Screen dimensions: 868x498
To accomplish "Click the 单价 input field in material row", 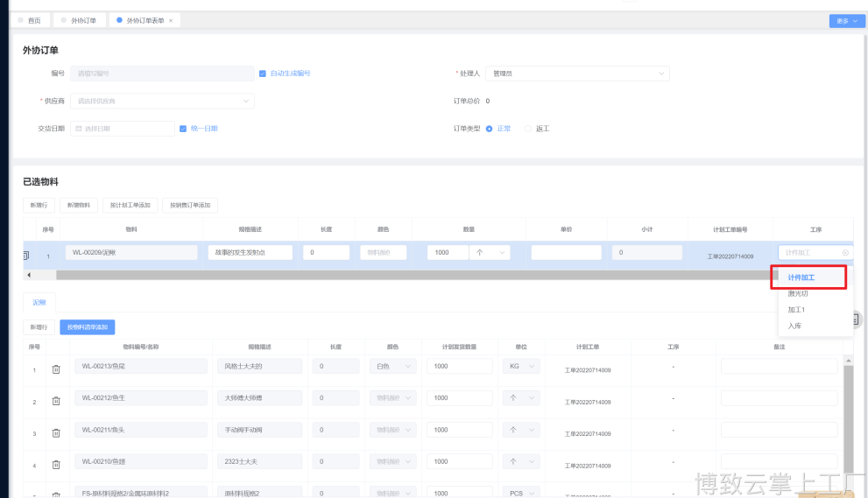I will point(566,252).
